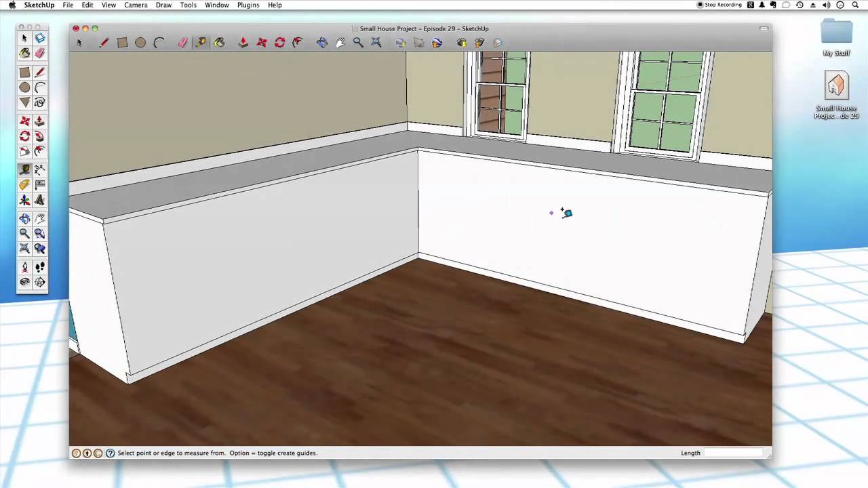This screenshot has width=868, height=488.
Task: Choose the Circle tool in left palette
Action: coord(24,87)
